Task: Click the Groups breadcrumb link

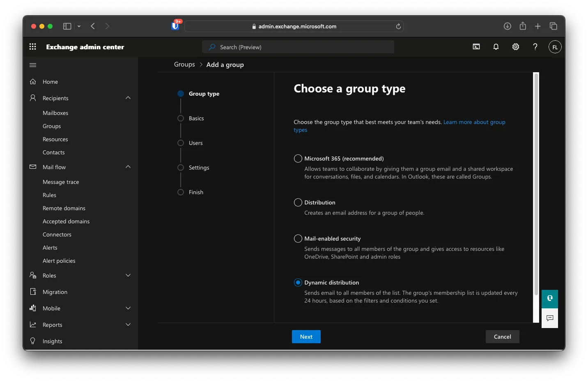Action: tap(184, 64)
